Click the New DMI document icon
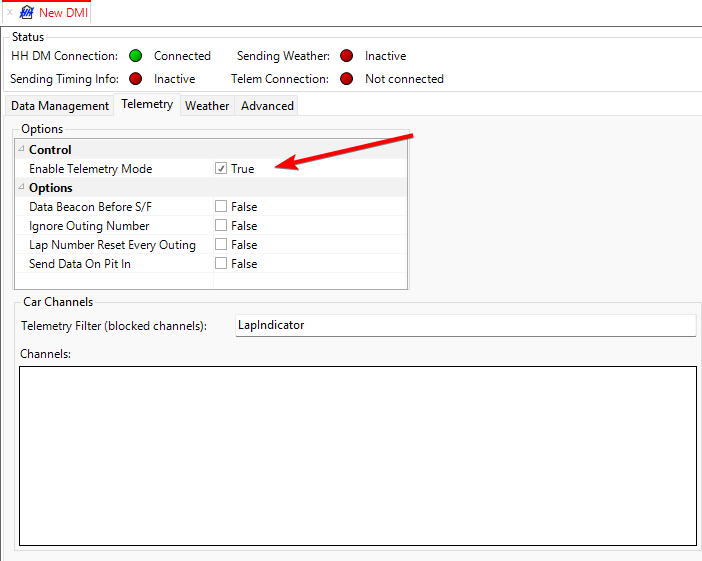The height and width of the screenshot is (561, 702). (x=27, y=13)
